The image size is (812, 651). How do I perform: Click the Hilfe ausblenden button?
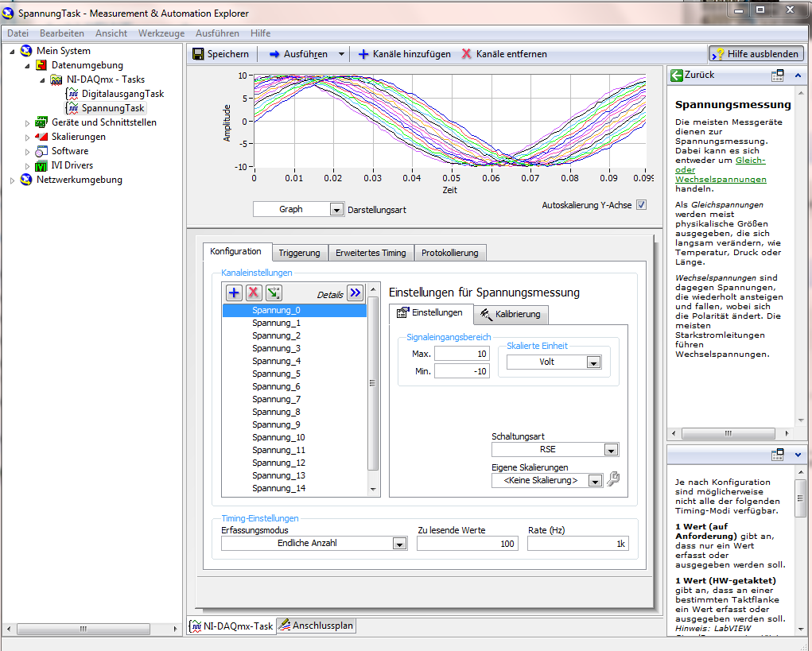tap(756, 54)
